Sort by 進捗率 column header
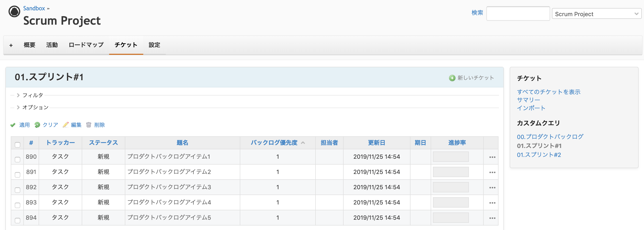This screenshot has height=230, width=644. coord(457,143)
